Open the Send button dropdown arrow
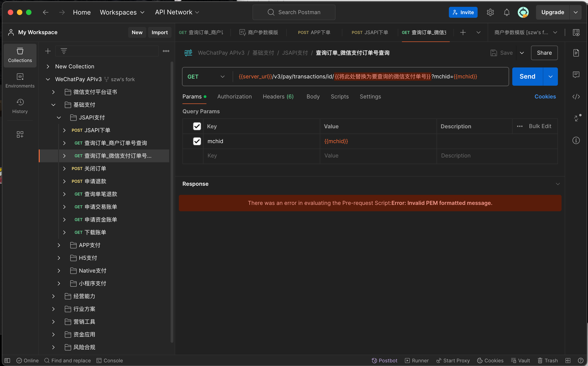The image size is (588, 366). (550, 77)
